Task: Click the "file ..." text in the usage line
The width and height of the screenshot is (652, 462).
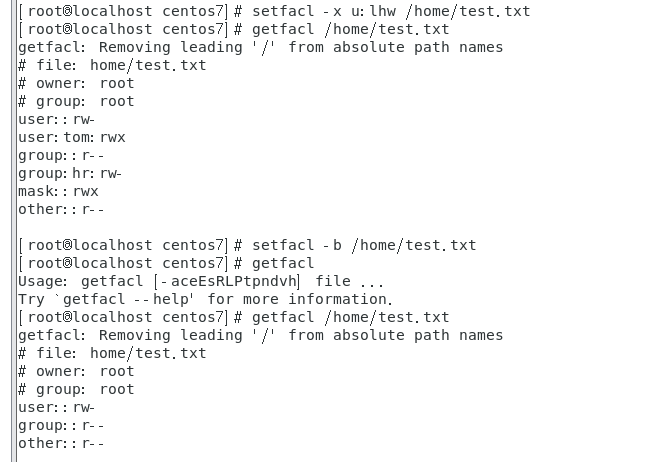Action: pos(349,281)
